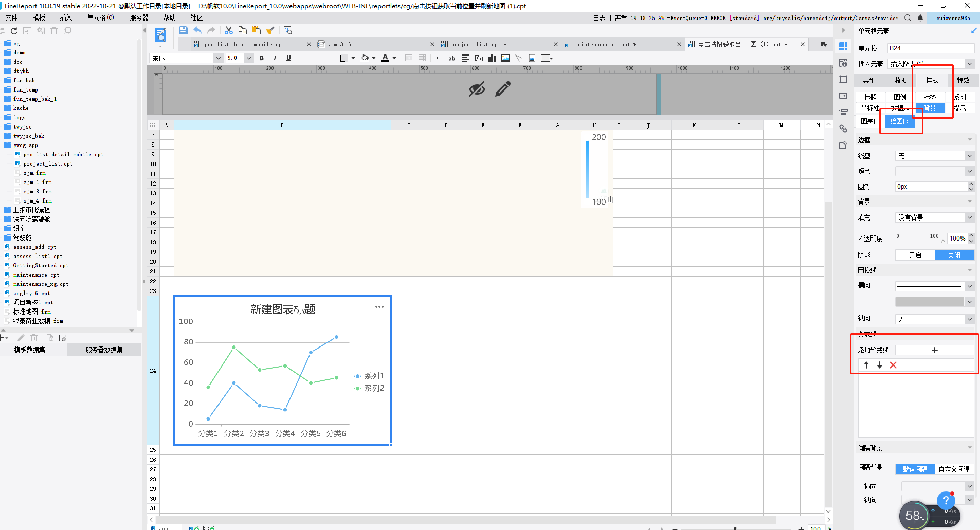Open the Floating Element sidebar icon
This screenshot has height=530, width=980.
(x=843, y=79)
